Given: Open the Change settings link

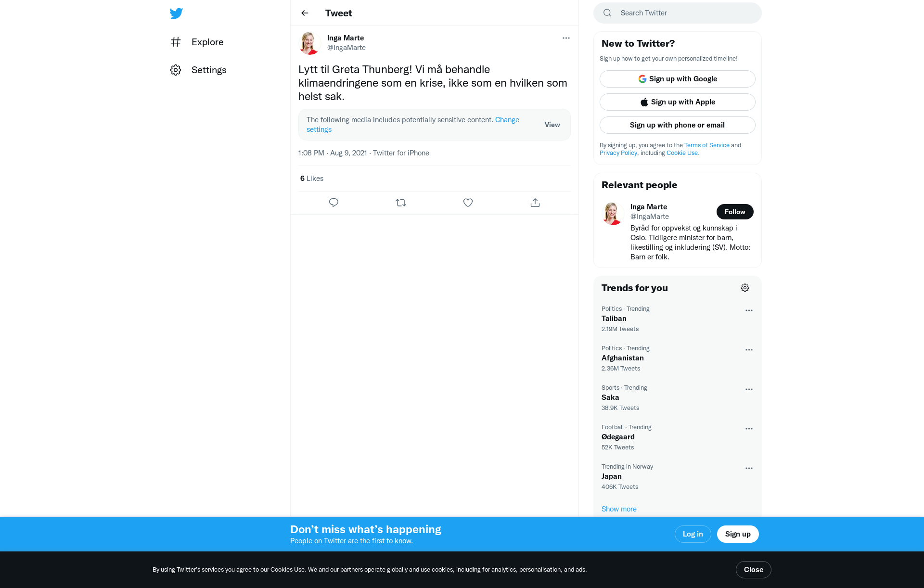Looking at the screenshot, I should [x=413, y=124].
